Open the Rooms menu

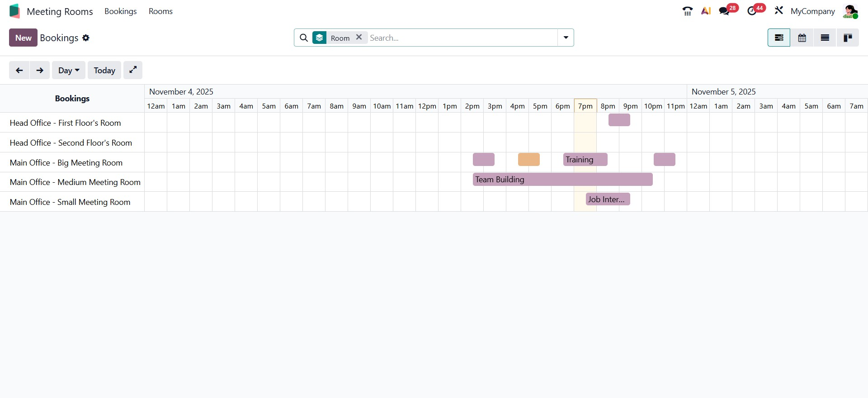click(160, 11)
